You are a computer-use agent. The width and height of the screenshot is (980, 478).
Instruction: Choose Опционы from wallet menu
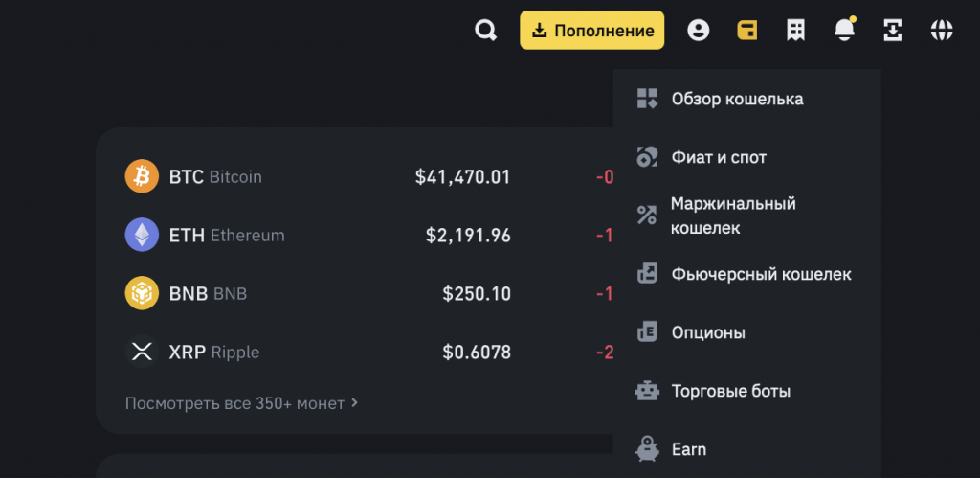708,332
